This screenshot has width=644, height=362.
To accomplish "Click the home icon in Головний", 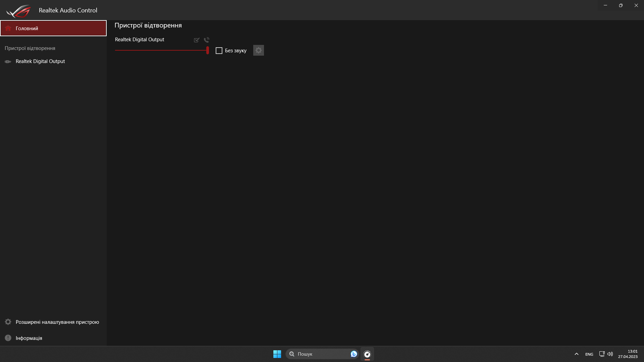I will [8, 28].
